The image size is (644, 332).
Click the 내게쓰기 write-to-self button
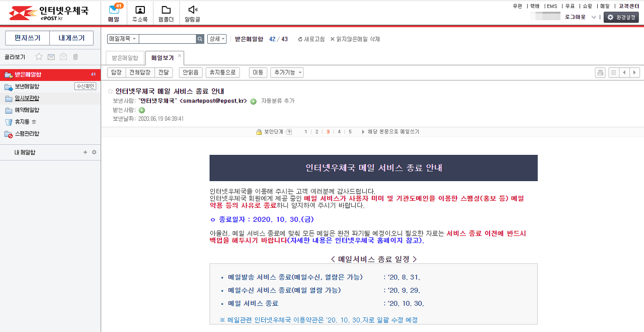(71, 38)
